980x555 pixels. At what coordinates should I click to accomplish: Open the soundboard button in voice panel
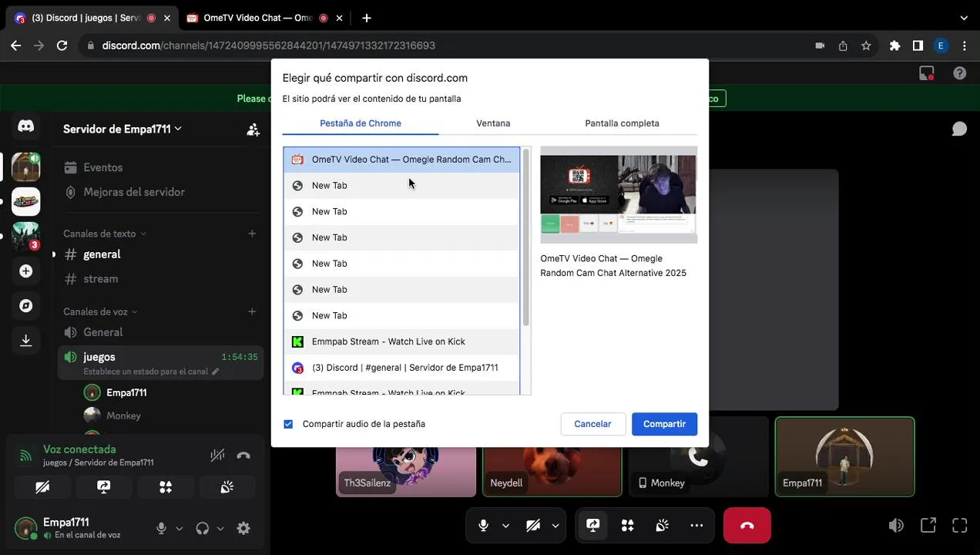click(227, 487)
